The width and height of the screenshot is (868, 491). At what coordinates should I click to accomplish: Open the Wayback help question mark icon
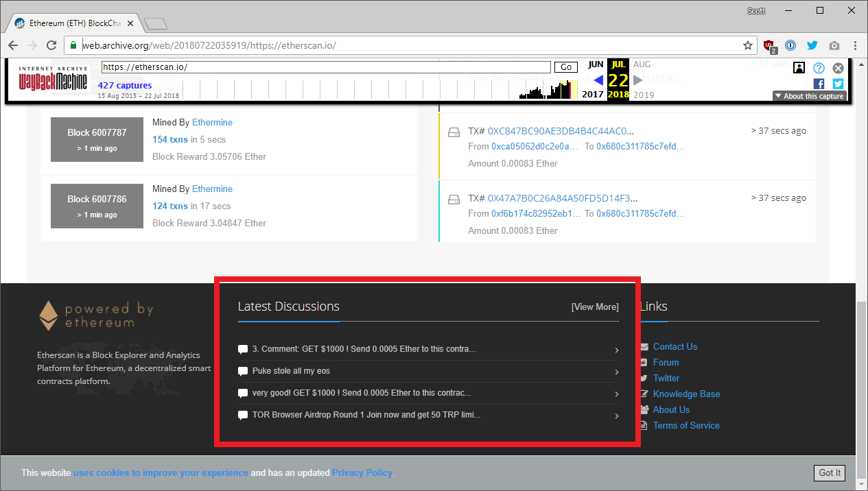[819, 68]
